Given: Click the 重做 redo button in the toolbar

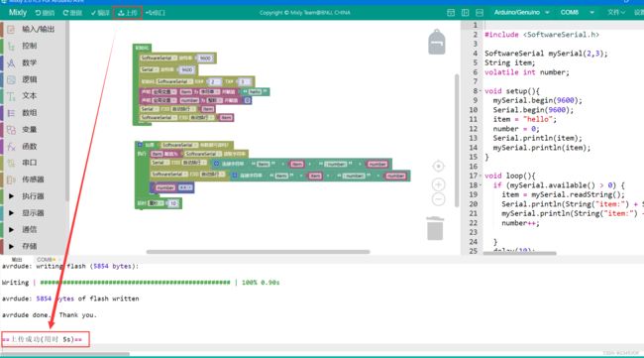Looking at the screenshot, I should coord(72,13).
